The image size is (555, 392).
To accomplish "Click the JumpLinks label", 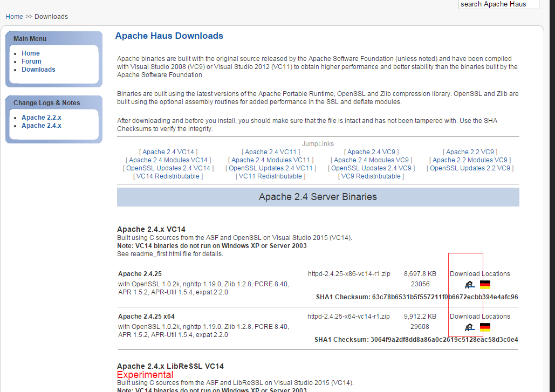I will point(318,143).
